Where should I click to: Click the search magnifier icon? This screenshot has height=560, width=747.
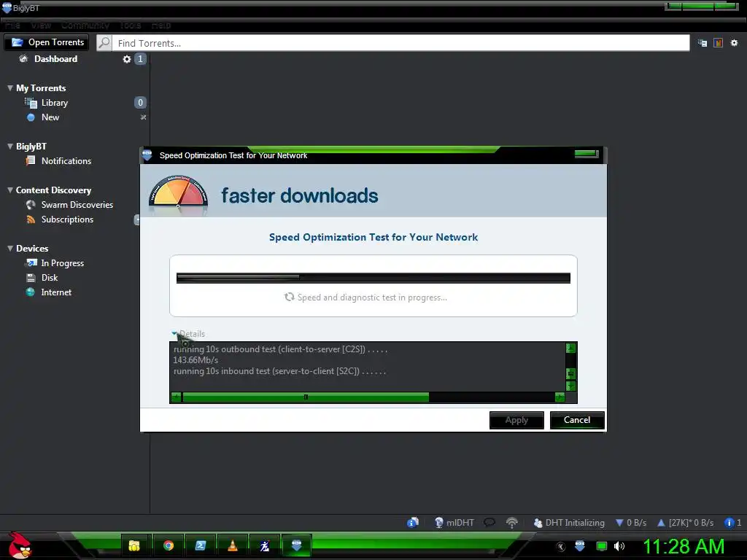[104, 42]
